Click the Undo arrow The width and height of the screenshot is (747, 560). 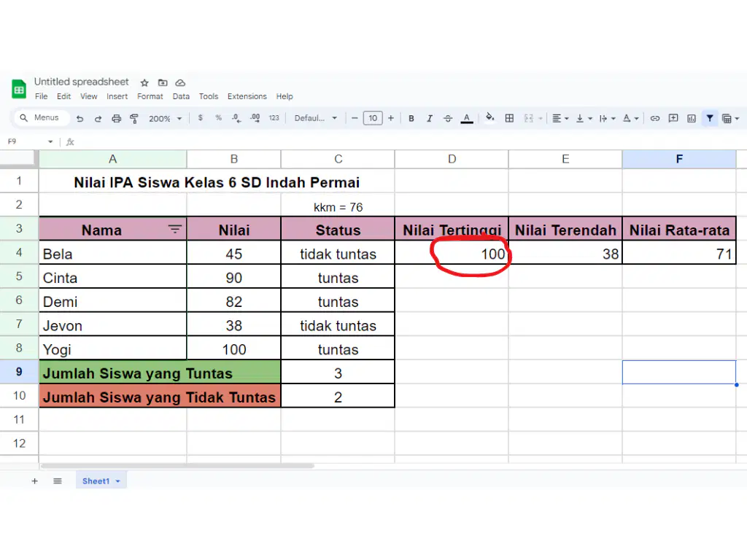click(80, 118)
